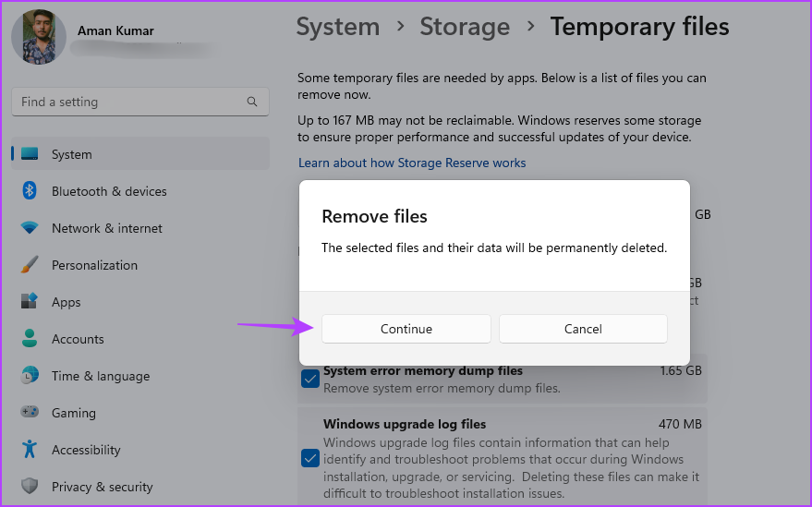Open Gaming settings
The width and height of the screenshot is (812, 507).
(x=140, y=413)
